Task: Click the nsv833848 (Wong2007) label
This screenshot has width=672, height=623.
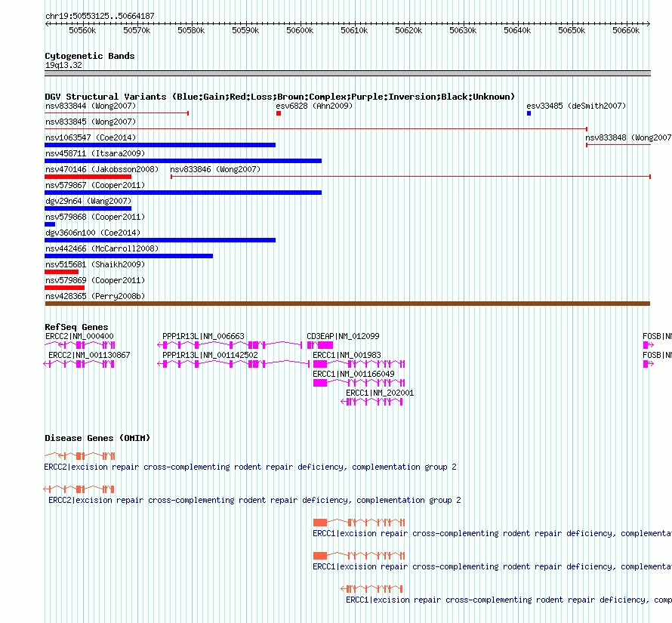Action: tap(628, 137)
